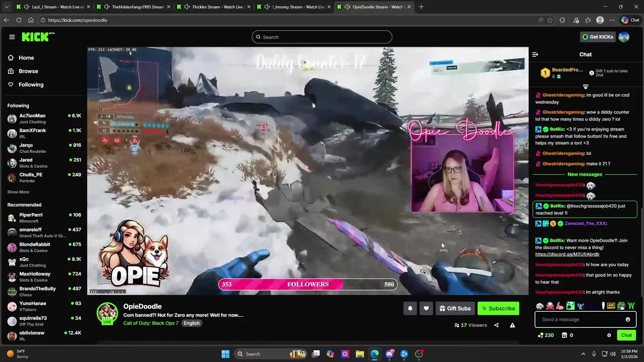
Task: Open OBS Studio from the taskbar
Action: 419,354
